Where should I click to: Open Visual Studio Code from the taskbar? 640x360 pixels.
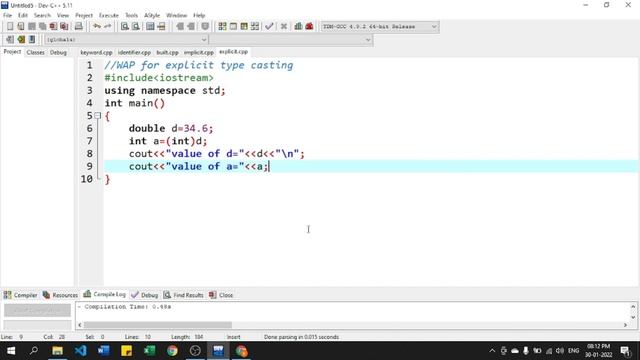[x=80, y=351]
